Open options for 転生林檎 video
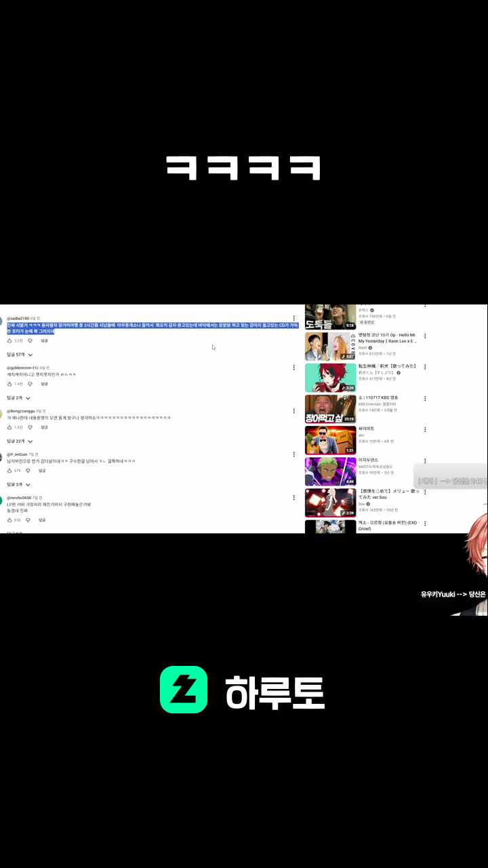The image size is (488, 868). (x=425, y=368)
